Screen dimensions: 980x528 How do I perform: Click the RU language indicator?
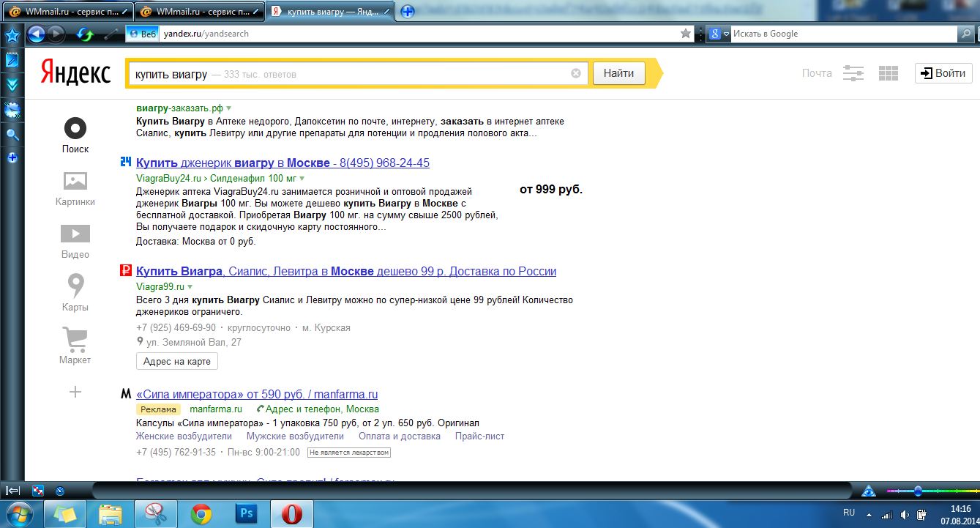[x=849, y=514]
